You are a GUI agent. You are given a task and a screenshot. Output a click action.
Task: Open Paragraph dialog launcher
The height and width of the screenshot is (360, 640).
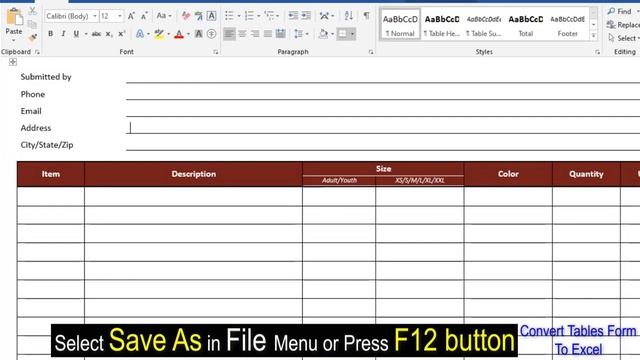tap(371, 52)
